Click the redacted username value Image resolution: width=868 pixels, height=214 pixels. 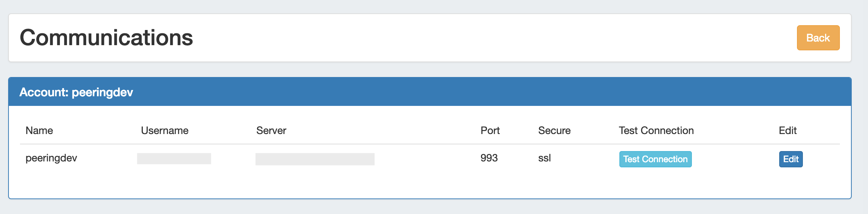(174, 159)
